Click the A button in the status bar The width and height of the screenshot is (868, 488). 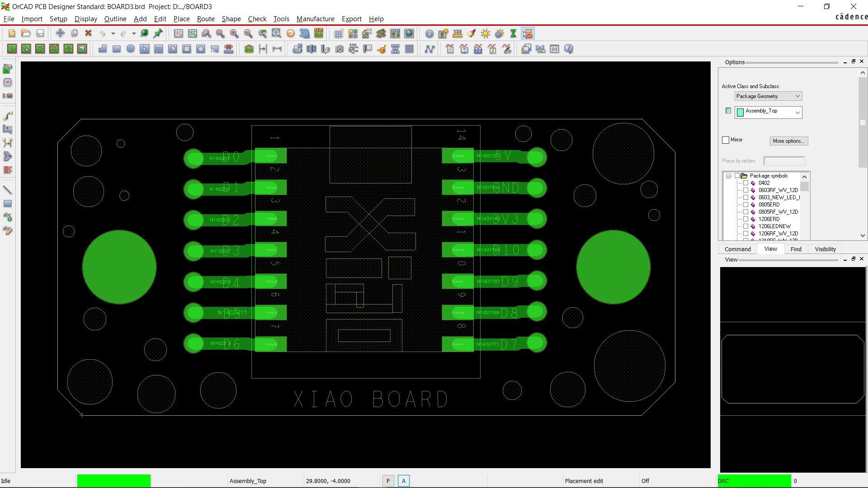point(404,481)
